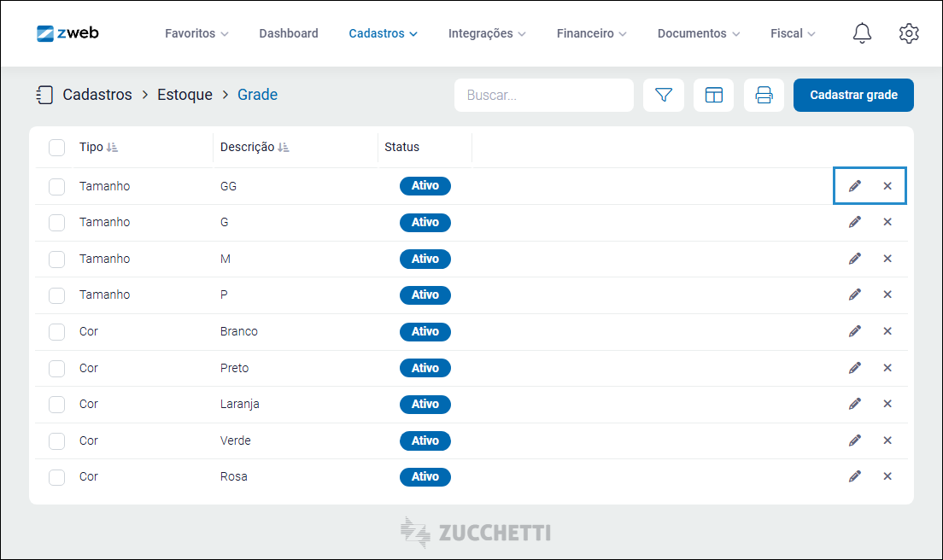Open the notifications bell
Screen dimensions: 943x560
(x=862, y=33)
